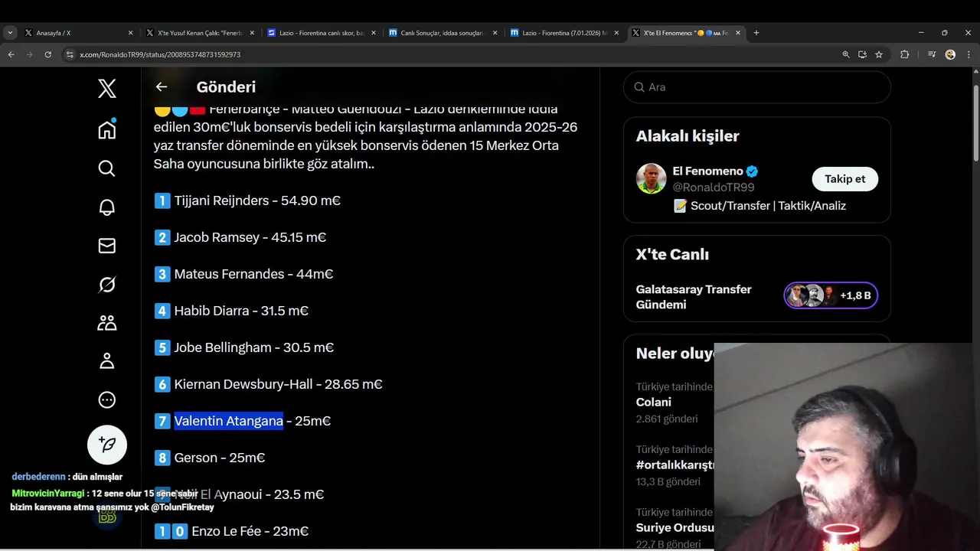Click Gerson - 25m€ line
This screenshot has width=980, height=551.
pos(210,458)
